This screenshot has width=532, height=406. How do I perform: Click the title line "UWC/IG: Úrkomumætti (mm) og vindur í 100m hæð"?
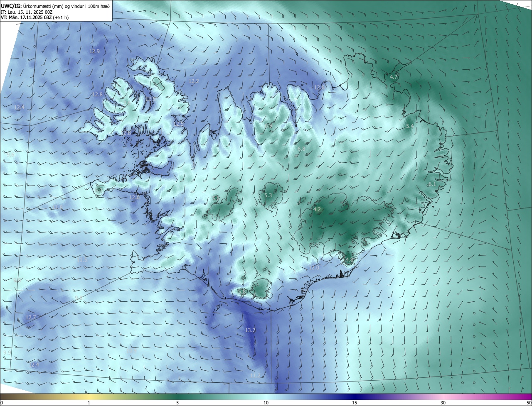coord(55,6)
